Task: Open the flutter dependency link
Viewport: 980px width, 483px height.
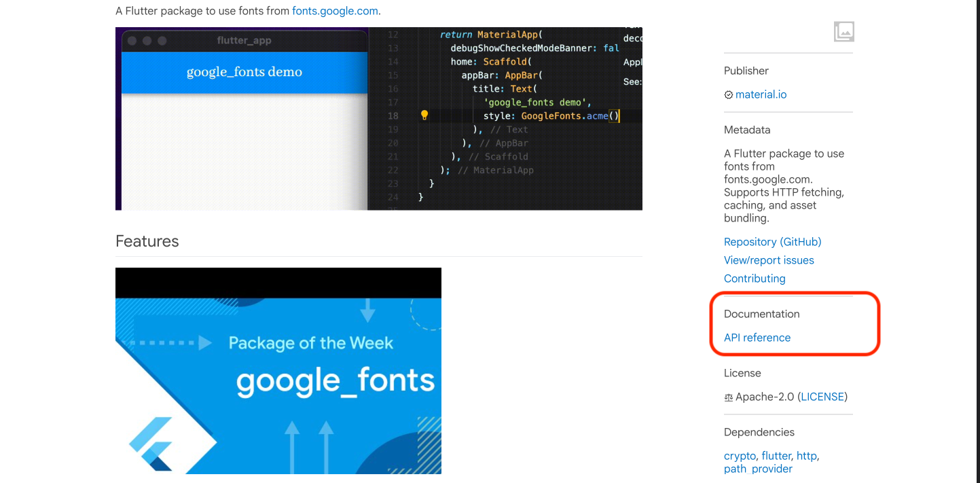Action: point(776,456)
